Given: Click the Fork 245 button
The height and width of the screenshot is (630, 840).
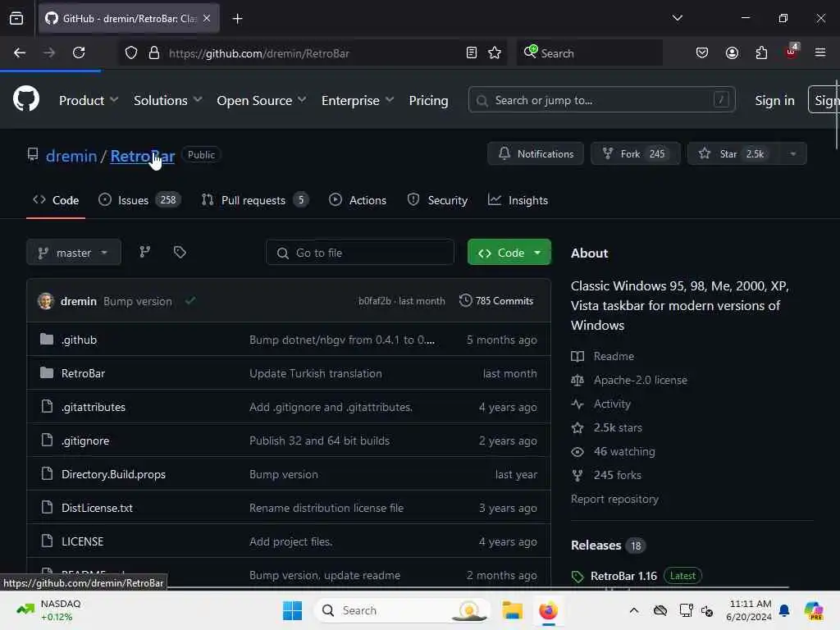Looking at the screenshot, I should [x=635, y=153].
